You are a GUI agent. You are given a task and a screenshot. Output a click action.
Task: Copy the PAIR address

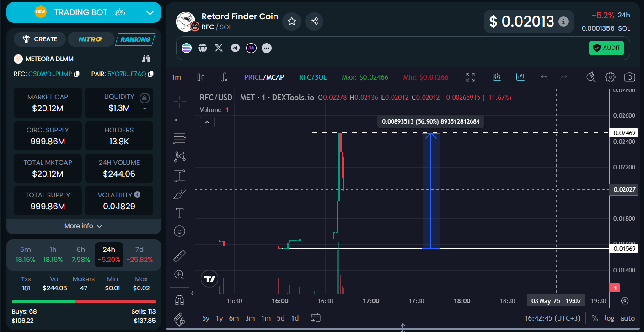pyautogui.click(x=151, y=74)
